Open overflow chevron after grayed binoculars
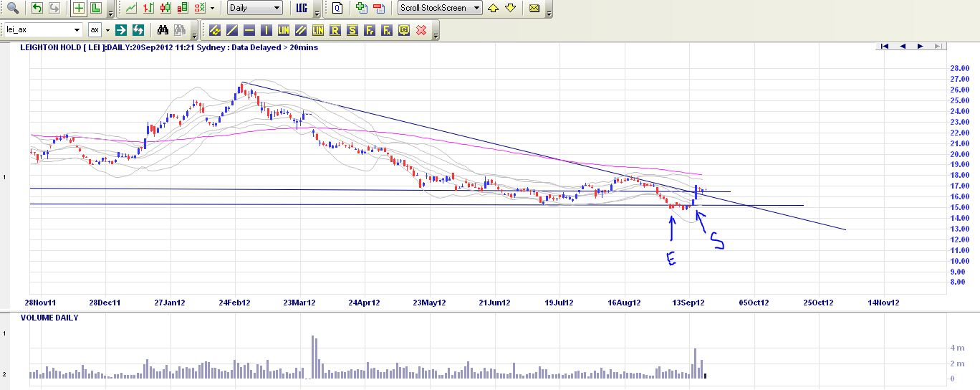 [194, 35]
